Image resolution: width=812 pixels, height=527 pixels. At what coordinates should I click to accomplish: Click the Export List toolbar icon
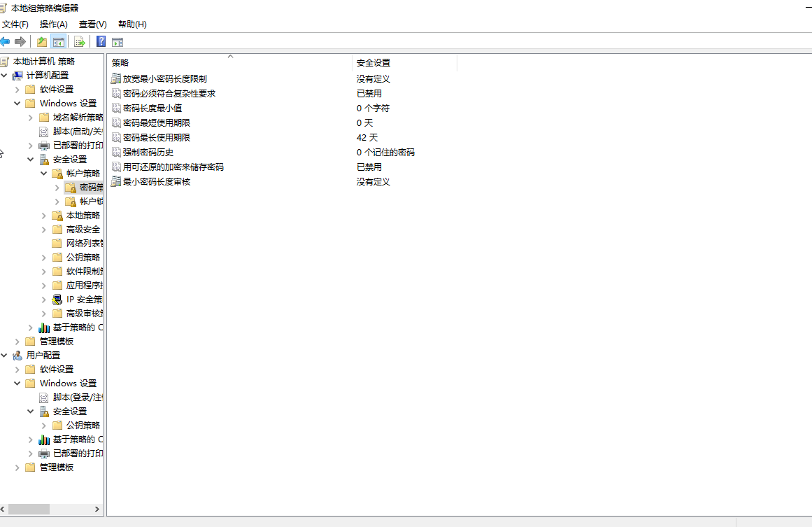coord(79,42)
